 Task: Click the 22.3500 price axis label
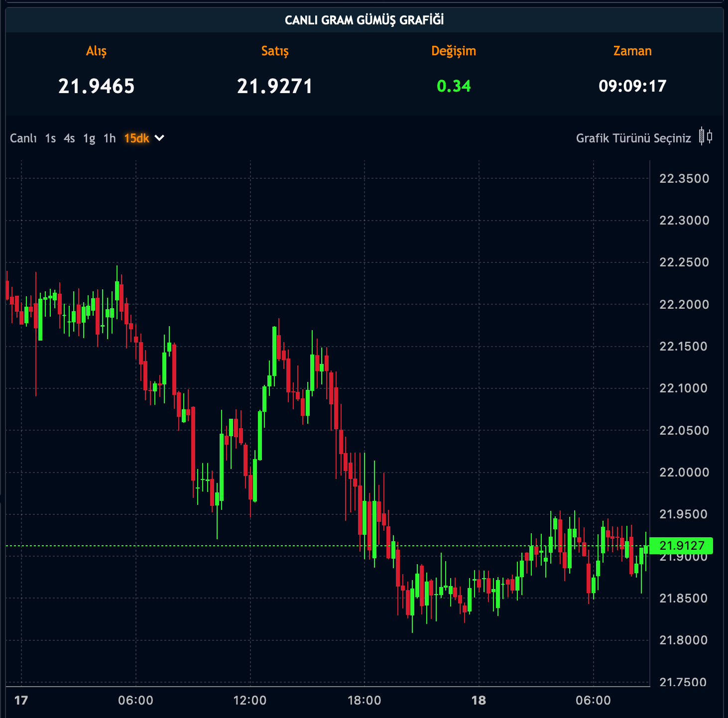684,179
